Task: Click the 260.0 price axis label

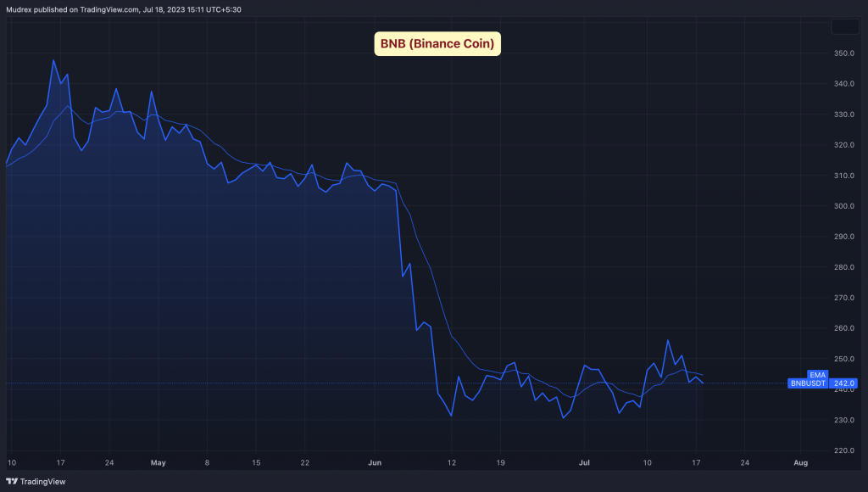Action: (844, 328)
